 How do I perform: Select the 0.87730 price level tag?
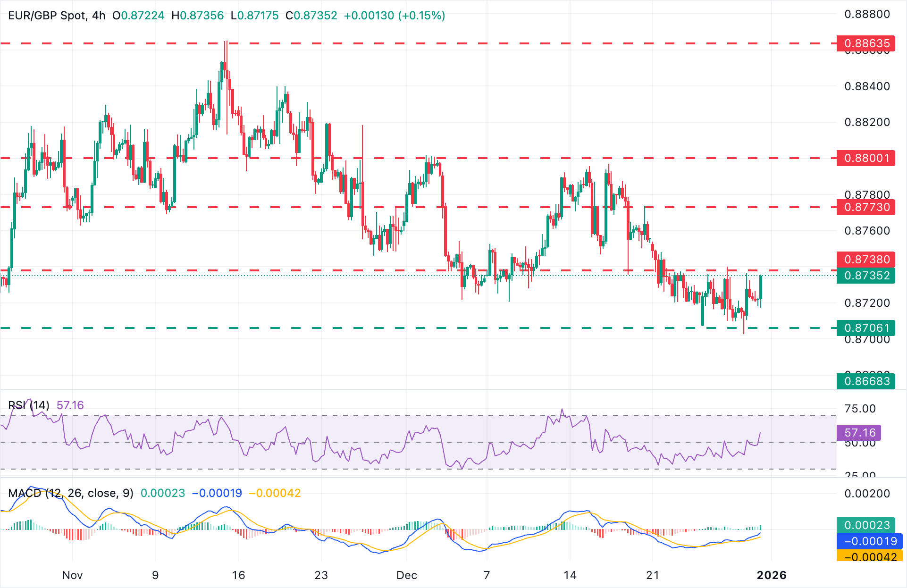click(x=865, y=208)
